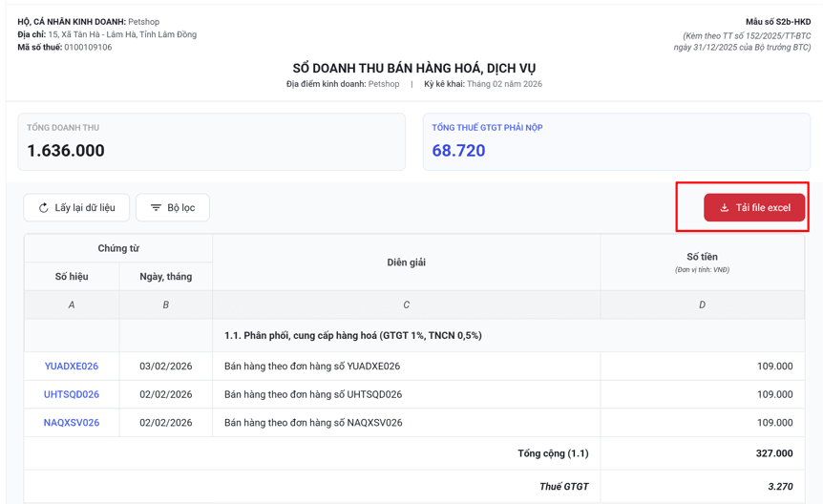Click description Bán hàng theo đơn hàng số YUADXE026
The image size is (823, 504).
pos(312,366)
